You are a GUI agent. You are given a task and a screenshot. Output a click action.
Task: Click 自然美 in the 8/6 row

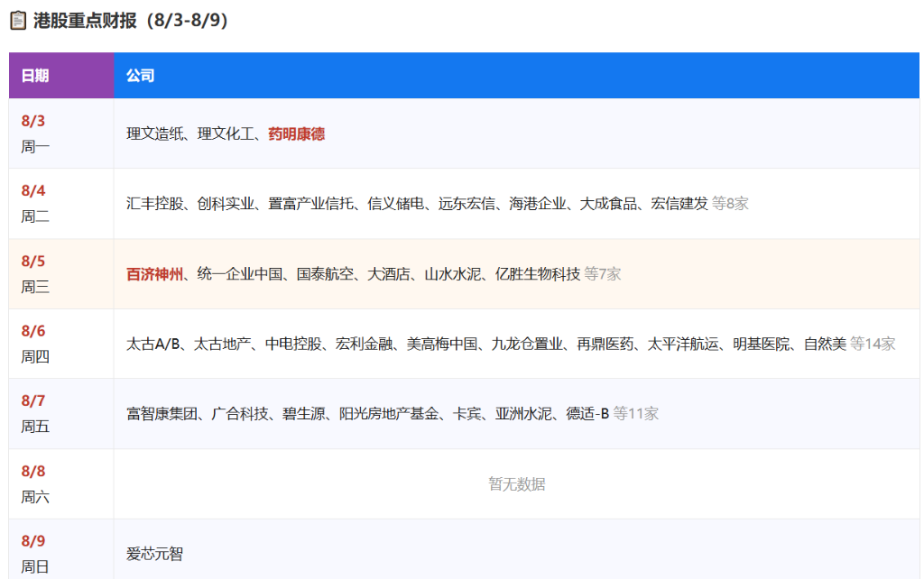tap(825, 344)
